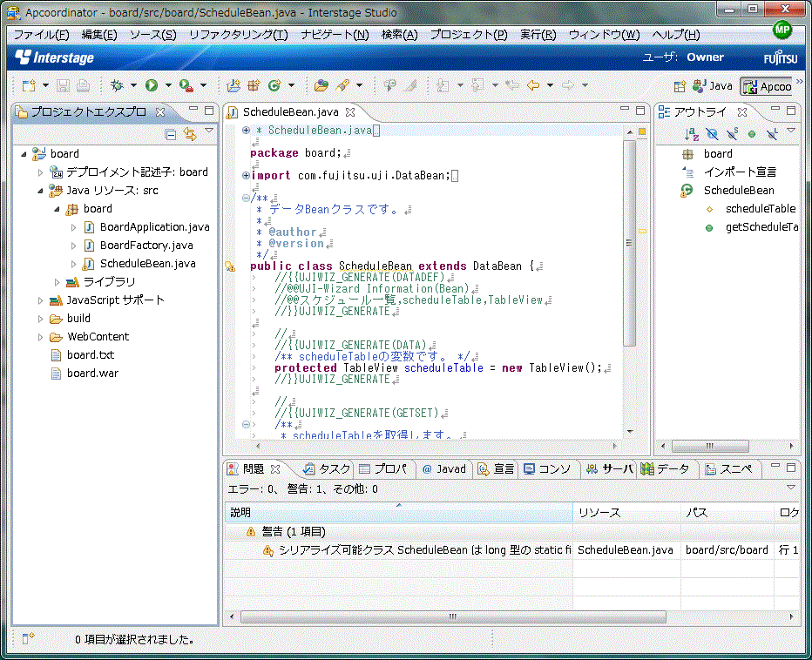Sort problems by 説明 column header
Image resolution: width=812 pixels, height=660 pixels.
(399, 513)
